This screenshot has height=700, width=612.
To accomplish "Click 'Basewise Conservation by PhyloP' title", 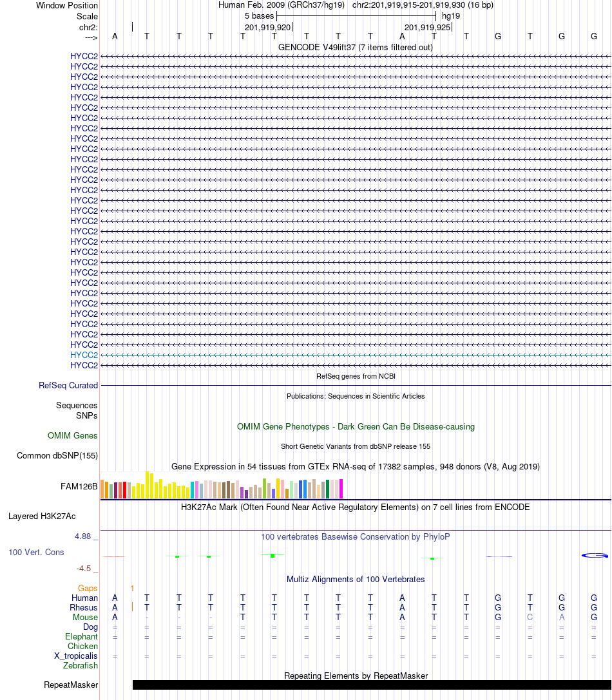I will tap(356, 536).
